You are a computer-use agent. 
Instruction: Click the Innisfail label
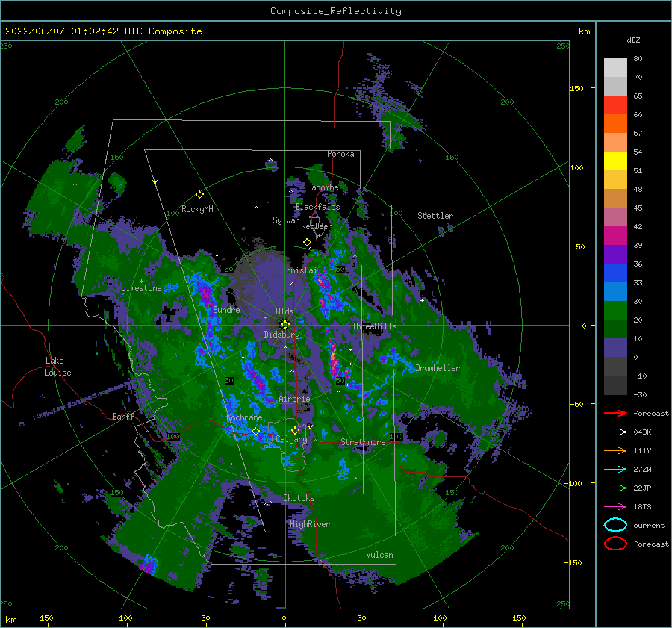pyautogui.click(x=302, y=270)
